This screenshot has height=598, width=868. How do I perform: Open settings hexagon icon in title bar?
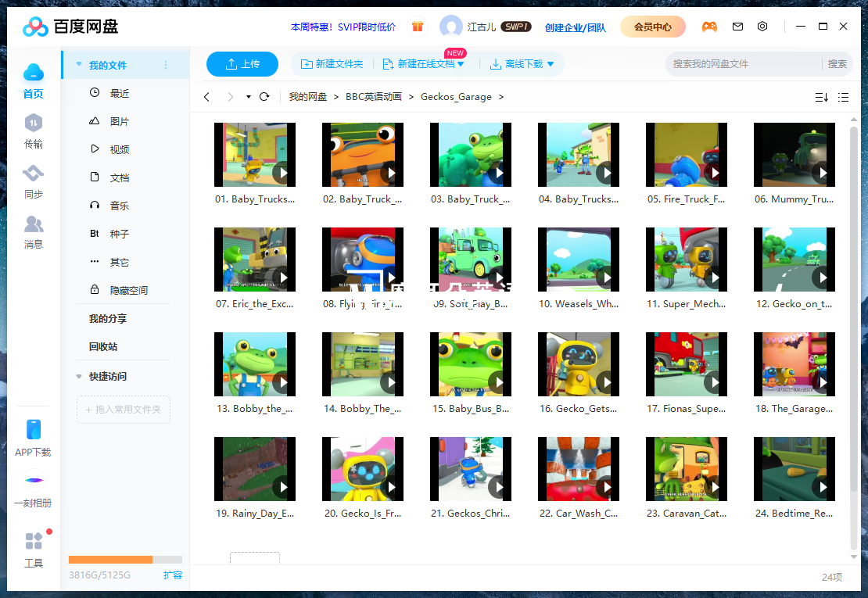click(x=762, y=27)
